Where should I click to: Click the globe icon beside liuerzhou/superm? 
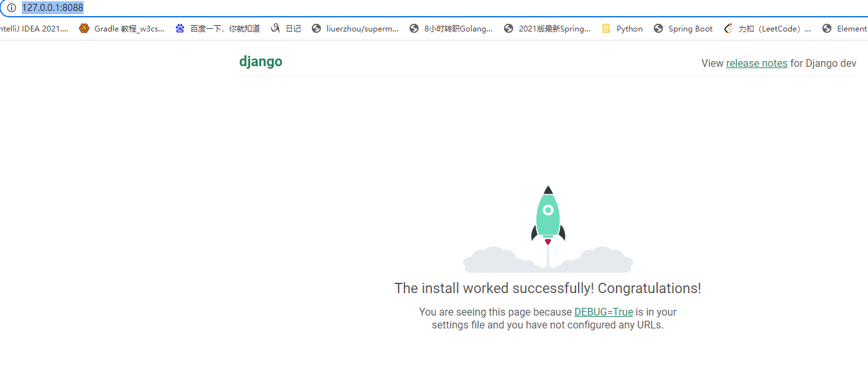[x=316, y=28]
